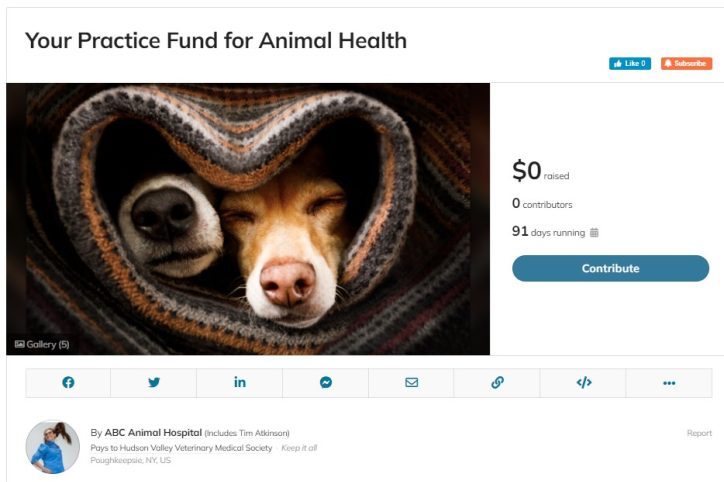This screenshot has width=724, height=482.
Task: Click the blue Contribute button
Action: (x=610, y=268)
